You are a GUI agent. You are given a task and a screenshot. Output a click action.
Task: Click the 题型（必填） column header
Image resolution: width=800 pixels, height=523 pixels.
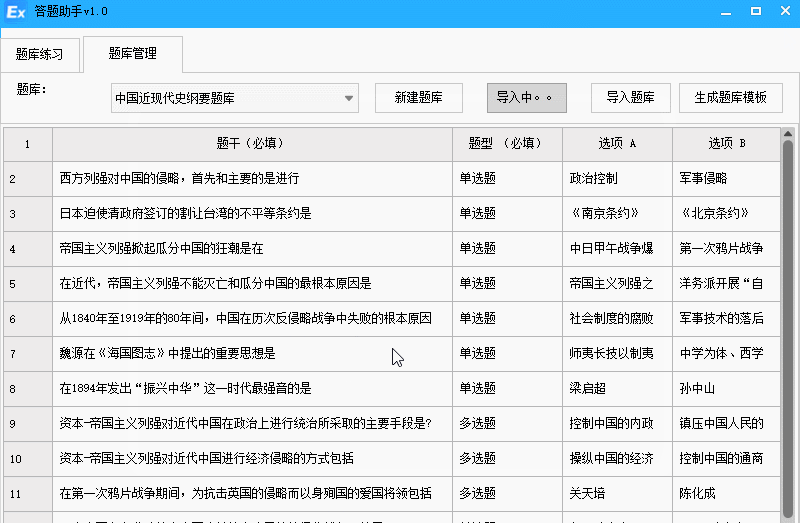point(506,144)
